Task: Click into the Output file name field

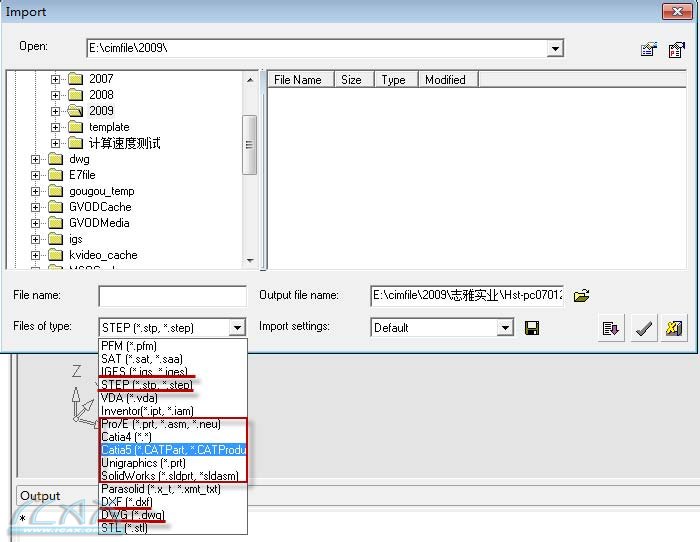Action: 467,296
